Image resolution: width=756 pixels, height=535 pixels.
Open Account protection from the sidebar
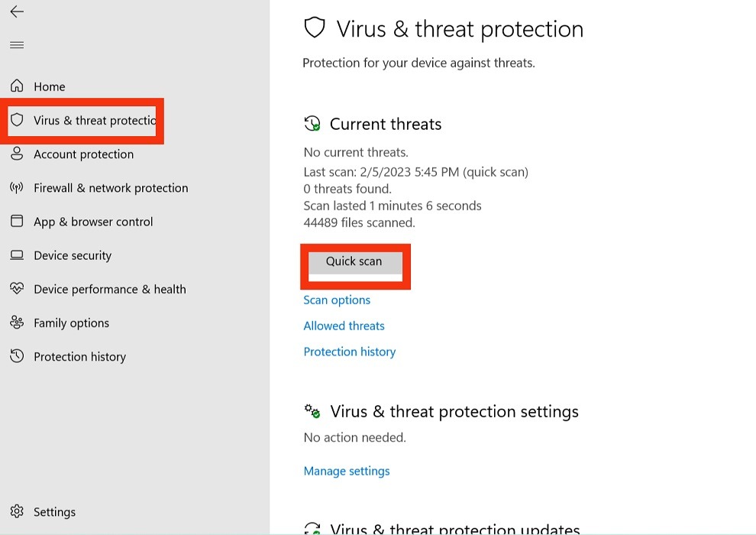click(x=82, y=154)
